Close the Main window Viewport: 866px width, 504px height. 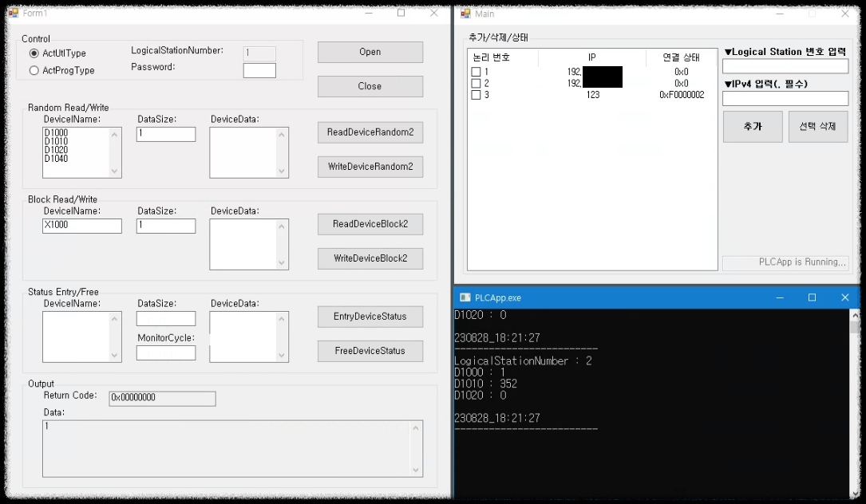pos(845,14)
